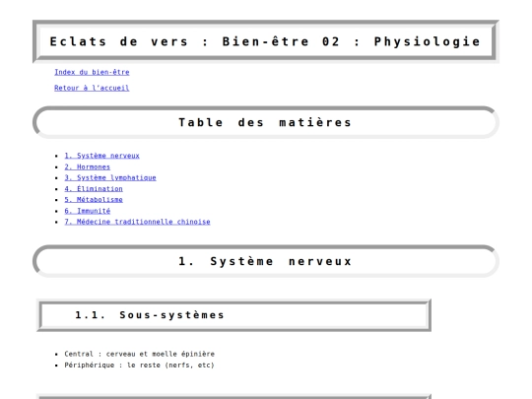The height and width of the screenshot is (399, 532).
Task: Click the 'Périphérique : le reste (nerfs, etc)' line
Action: coord(140,366)
